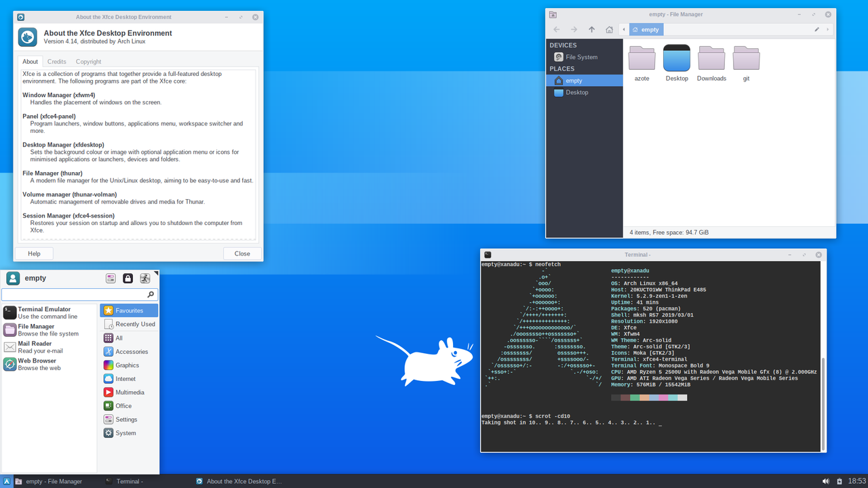Switch to the Copyright tab
The height and width of the screenshot is (488, 868).
[x=88, y=62]
